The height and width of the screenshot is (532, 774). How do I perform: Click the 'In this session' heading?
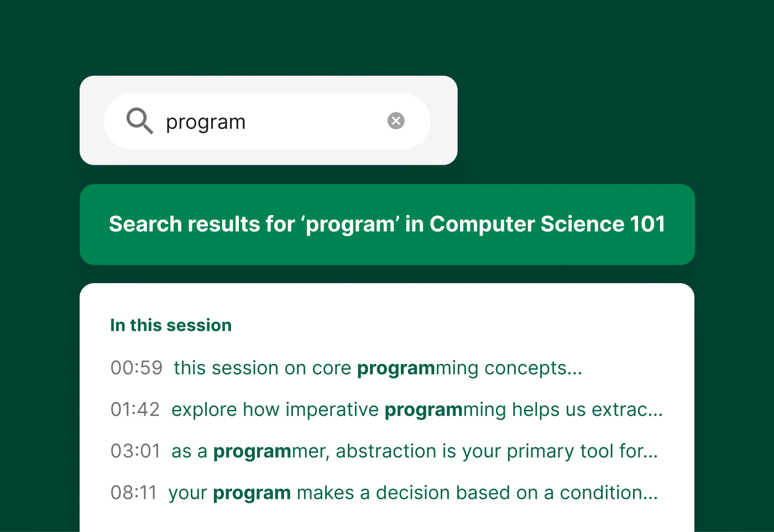tap(171, 325)
